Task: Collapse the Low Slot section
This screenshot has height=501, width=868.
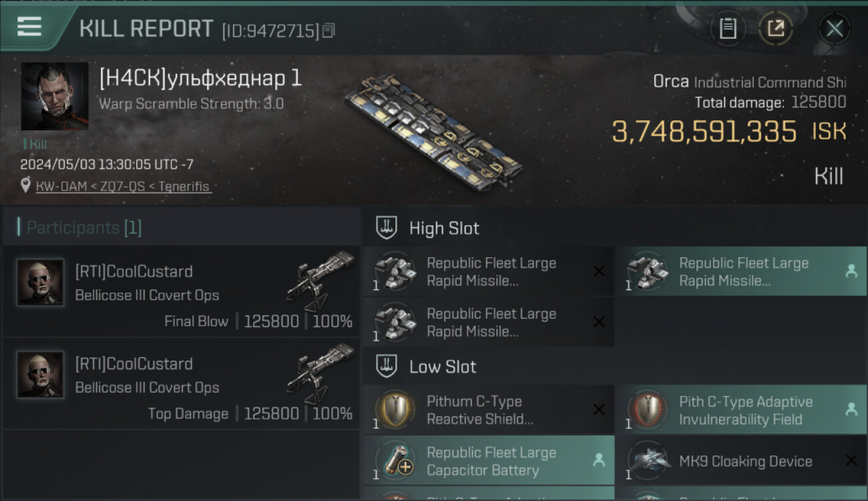Action: pos(388,366)
